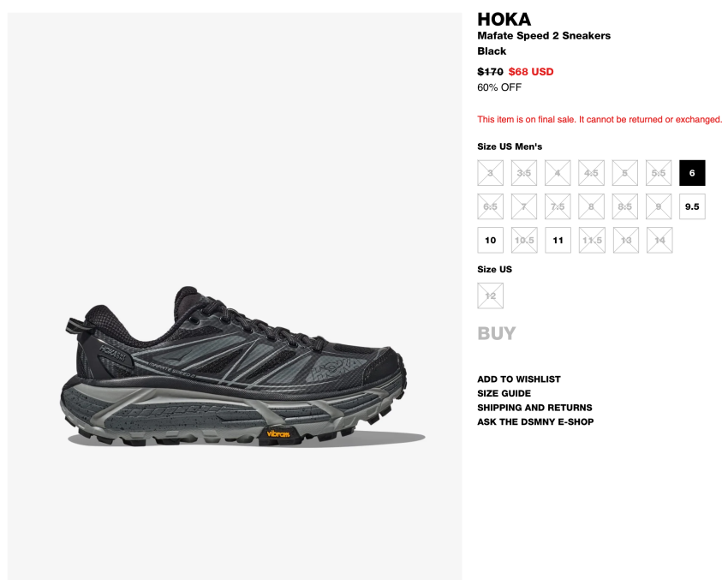The image size is (728, 585).
Task: Pick size 10
Action: [x=490, y=240]
